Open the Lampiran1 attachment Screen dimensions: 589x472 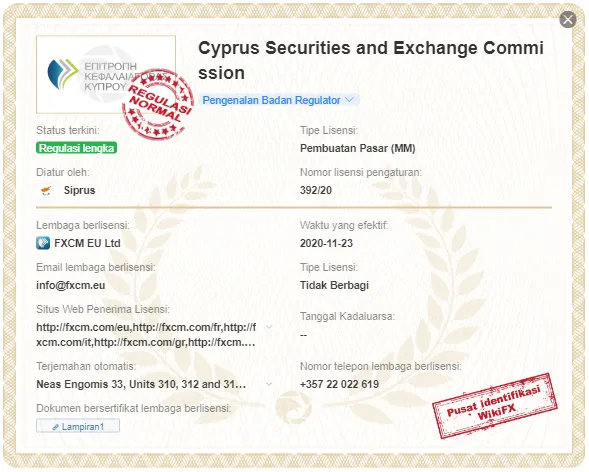pyautogui.click(x=78, y=426)
